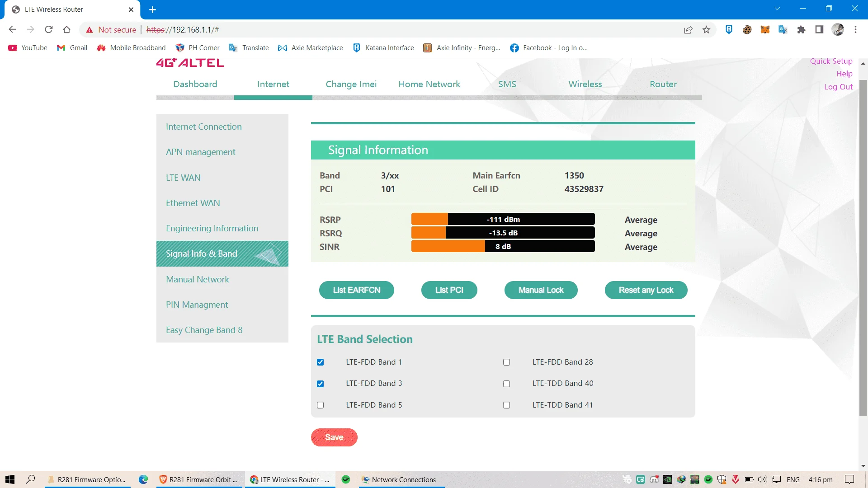Viewport: 868px width, 488px height.
Task: Open the battery status icon
Action: coord(749,479)
